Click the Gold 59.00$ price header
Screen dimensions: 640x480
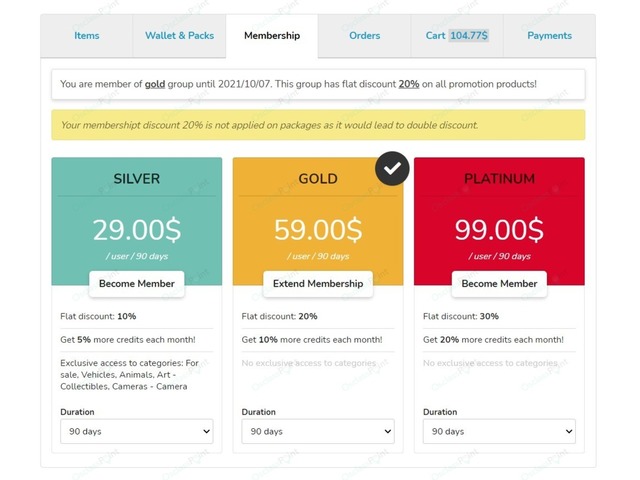pos(318,230)
